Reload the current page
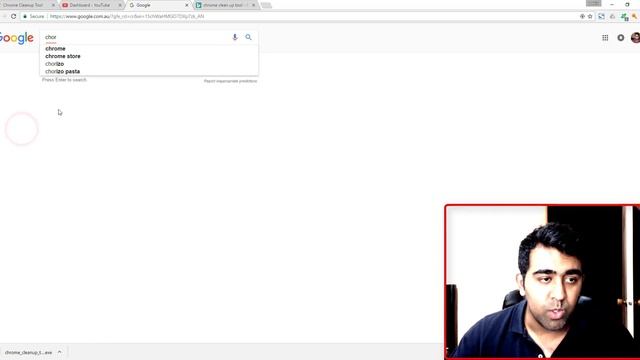Screen dimensions: 640x360 [13, 16]
